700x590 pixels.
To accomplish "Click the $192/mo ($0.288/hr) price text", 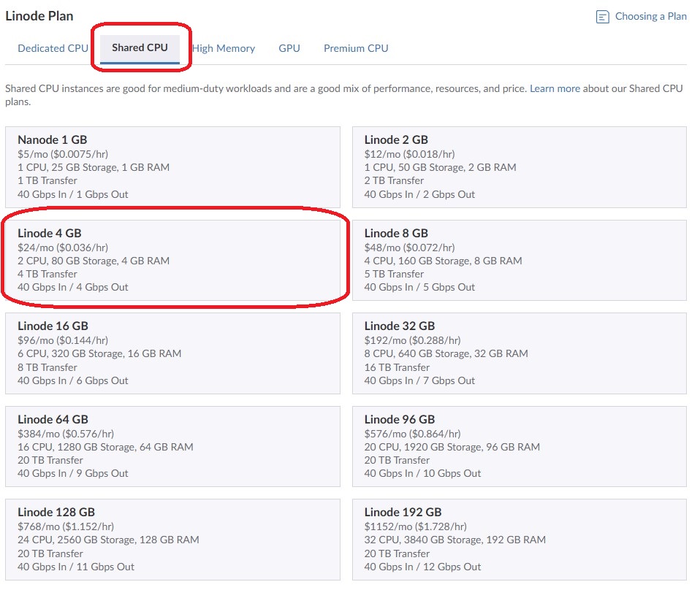I will 413,340.
